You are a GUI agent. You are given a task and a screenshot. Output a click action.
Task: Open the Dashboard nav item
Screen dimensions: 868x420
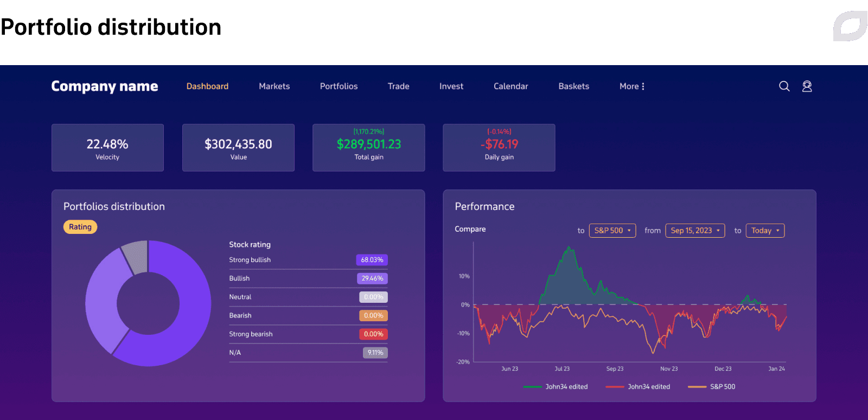coord(207,86)
